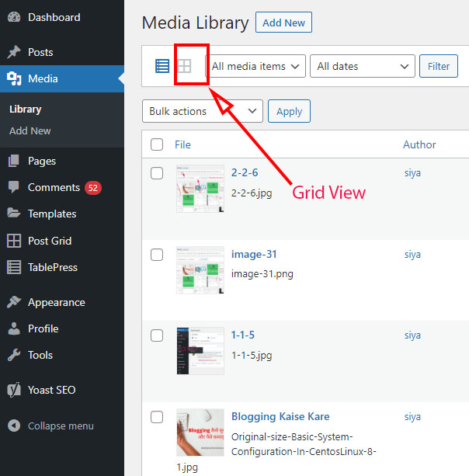Click the Media camera-music icon

coord(14,78)
